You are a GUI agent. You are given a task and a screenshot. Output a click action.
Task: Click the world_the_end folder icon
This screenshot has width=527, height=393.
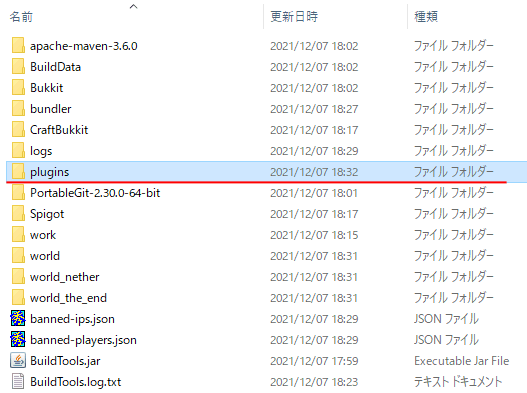pyautogui.click(x=18, y=298)
